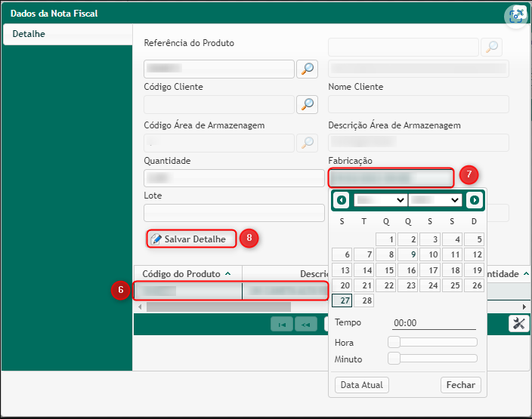Jump to first page of grid
Screen dimensions: 532x419
[x=283, y=324]
